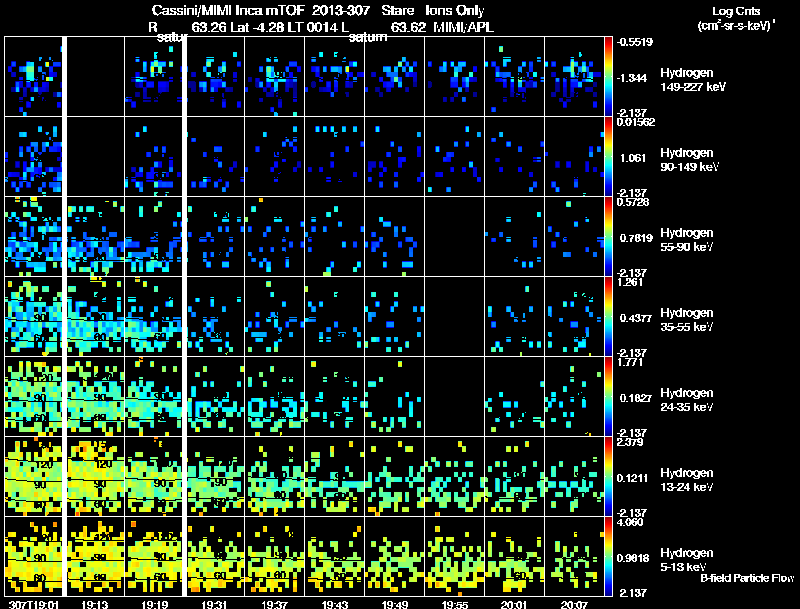Viewport: 800px width, 609px height.
Task: Click the Hydrogen 90-149 keV row label
Action: (690, 160)
